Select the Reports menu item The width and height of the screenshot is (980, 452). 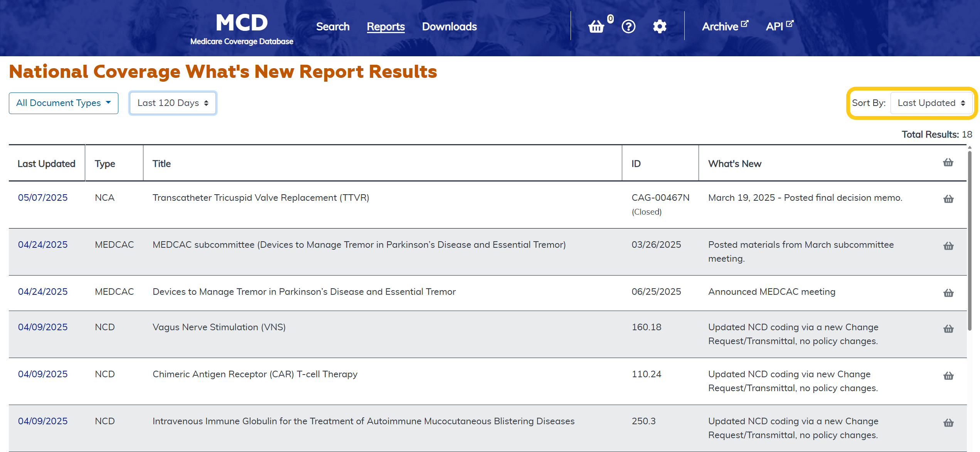(386, 27)
